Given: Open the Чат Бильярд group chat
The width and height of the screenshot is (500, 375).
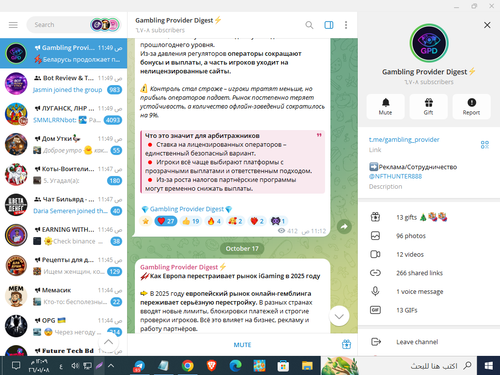Looking at the screenshot, I should [x=63, y=205].
